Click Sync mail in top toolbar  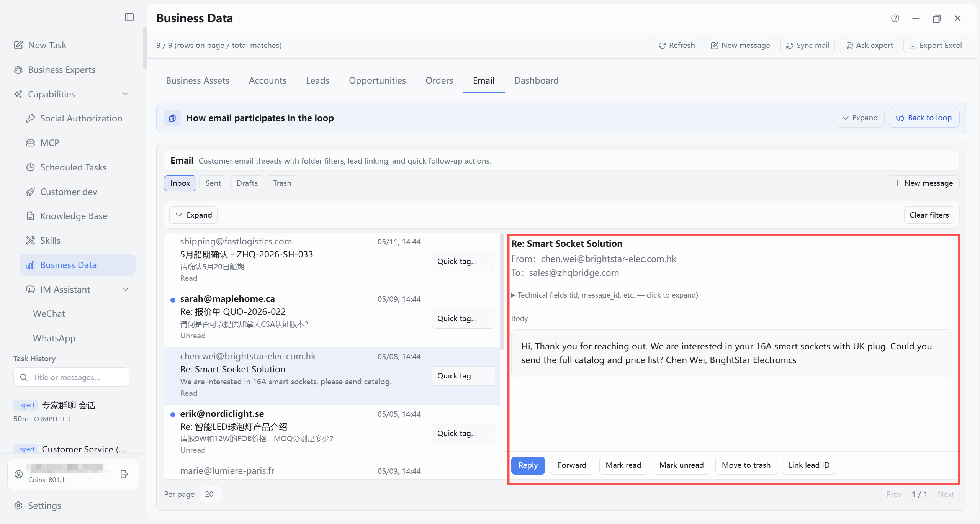(807, 45)
